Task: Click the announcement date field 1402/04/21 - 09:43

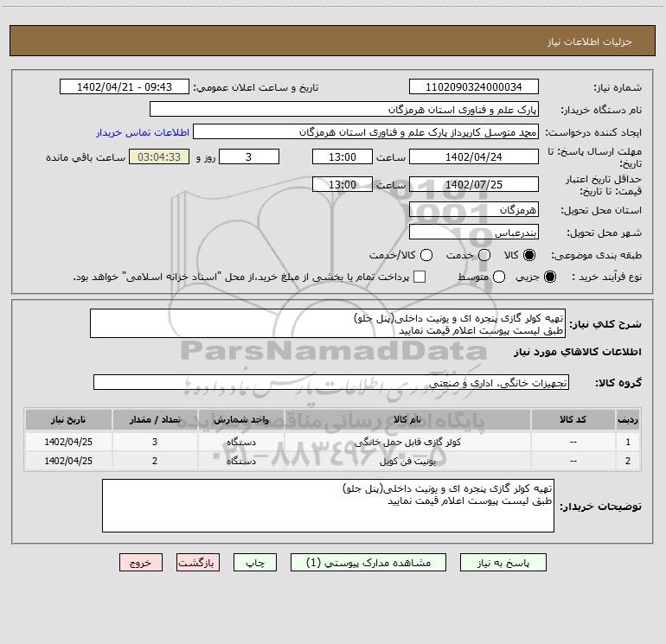Action: pyautogui.click(x=125, y=87)
